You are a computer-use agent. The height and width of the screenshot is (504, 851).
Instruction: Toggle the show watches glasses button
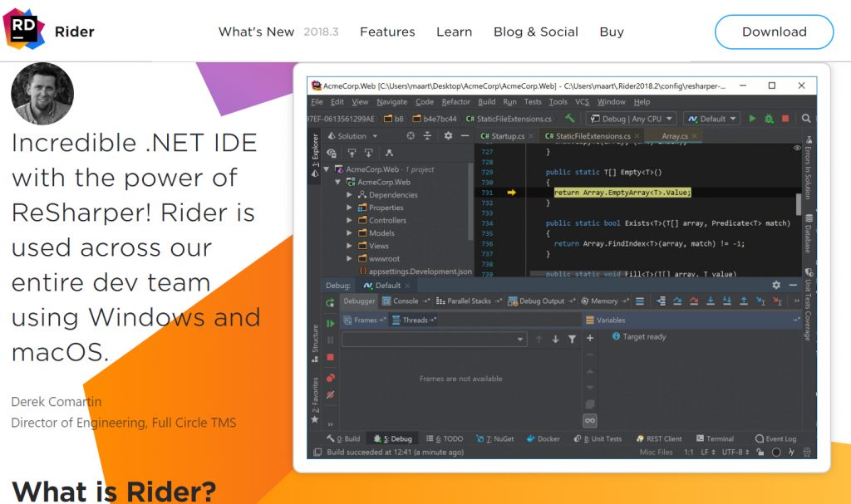tap(590, 421)
